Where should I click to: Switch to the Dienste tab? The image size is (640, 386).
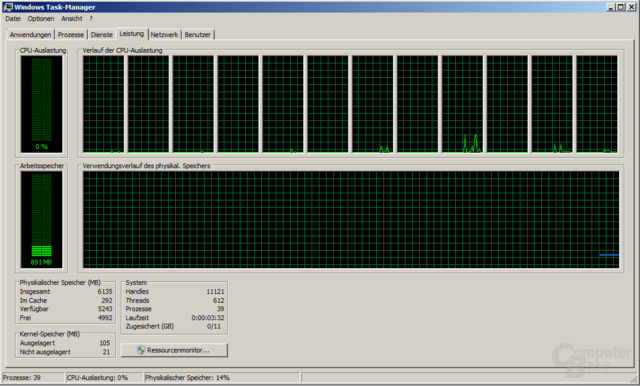tap(102, 35)
